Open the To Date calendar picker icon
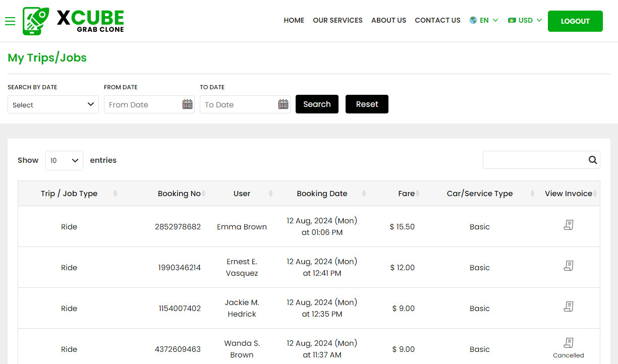The image size is (618, 364). 283,104
